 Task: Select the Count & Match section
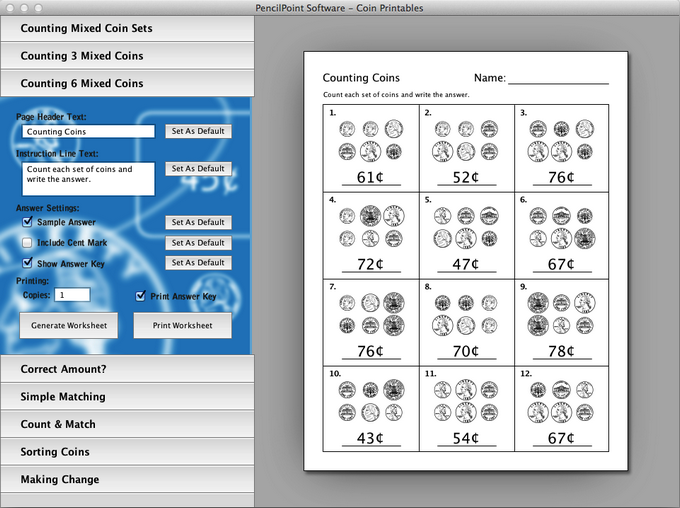(127, 424)
